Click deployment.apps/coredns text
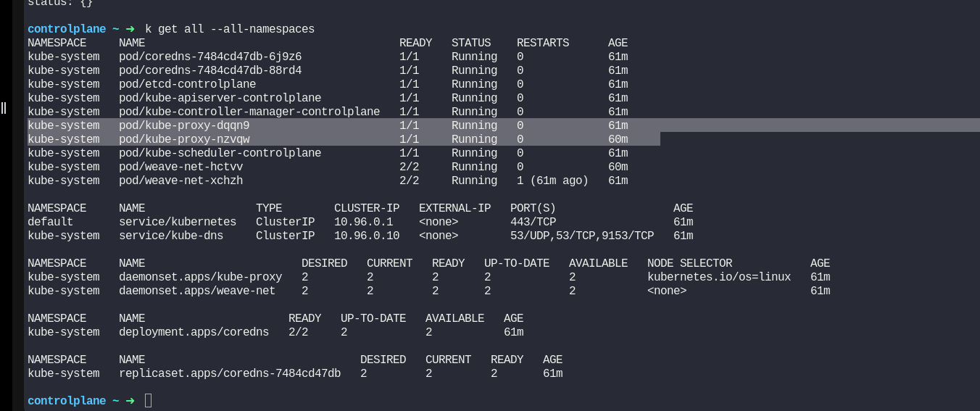This screenshot has width=980, height=411. [194, 332]
